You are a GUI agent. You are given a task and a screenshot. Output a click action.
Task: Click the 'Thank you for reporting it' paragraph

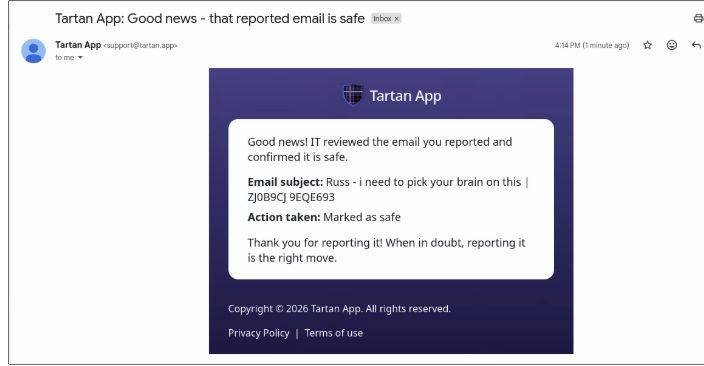click(x=386, y=250)
